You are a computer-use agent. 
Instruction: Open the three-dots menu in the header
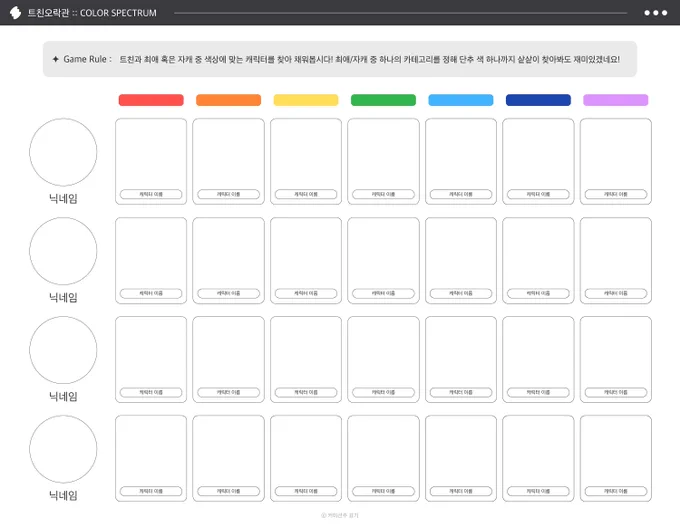[x=655, y=13]
